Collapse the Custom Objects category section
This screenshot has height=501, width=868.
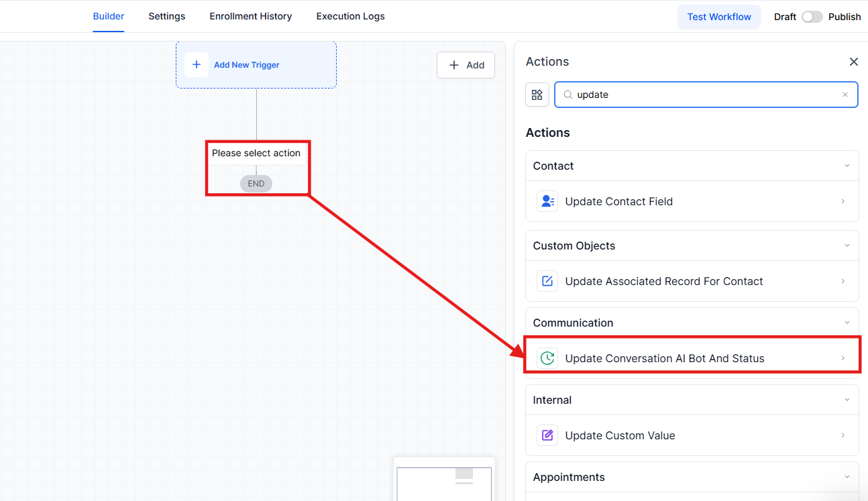point(847,245)
